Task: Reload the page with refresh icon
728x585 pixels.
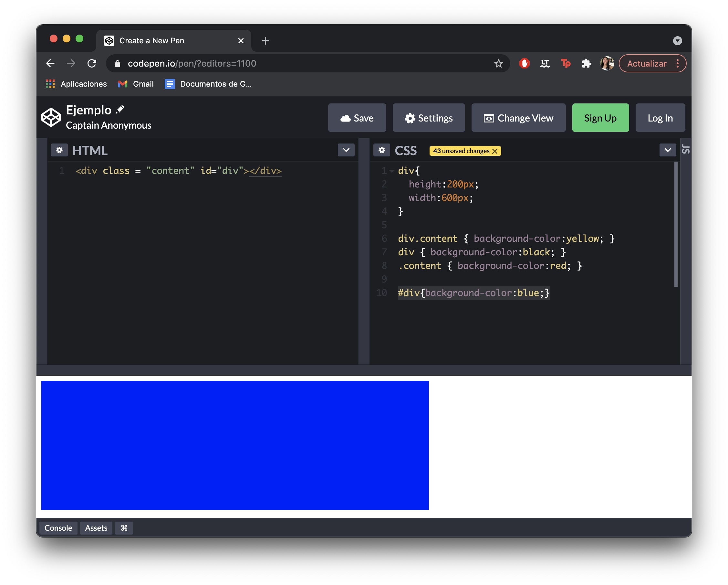Action: pos(92,63)
